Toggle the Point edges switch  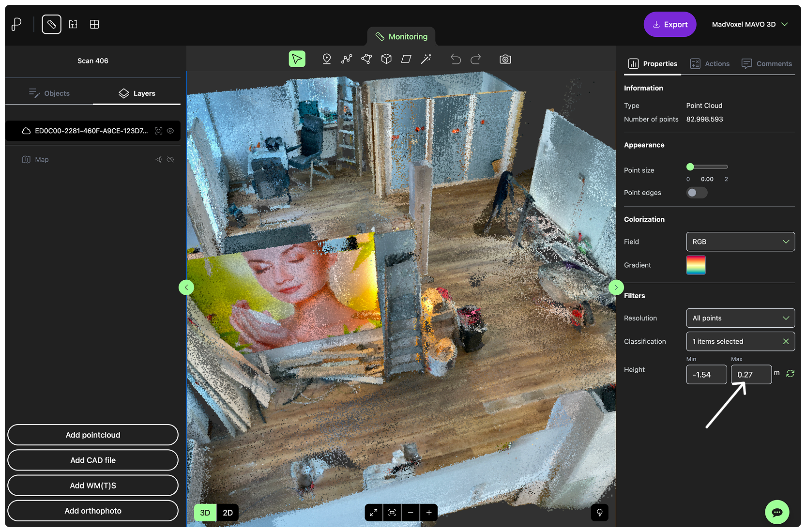[697, 193]
